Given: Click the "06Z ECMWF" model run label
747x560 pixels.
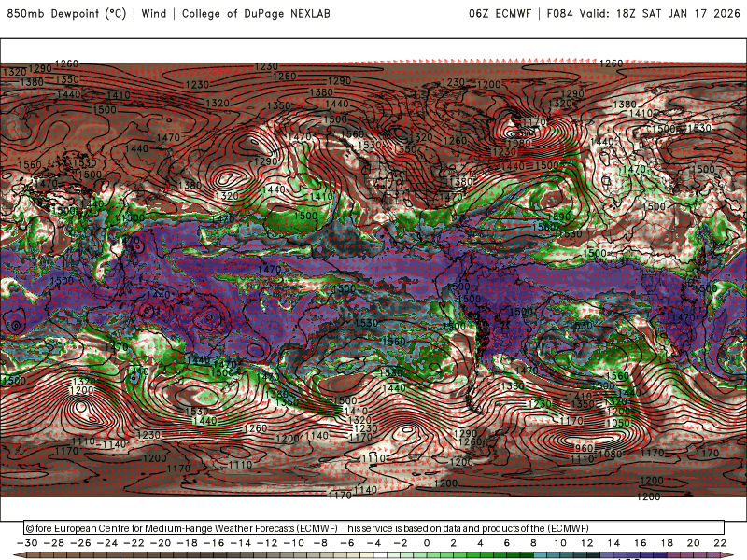Looking at the screenshot, I should [500, 13].
